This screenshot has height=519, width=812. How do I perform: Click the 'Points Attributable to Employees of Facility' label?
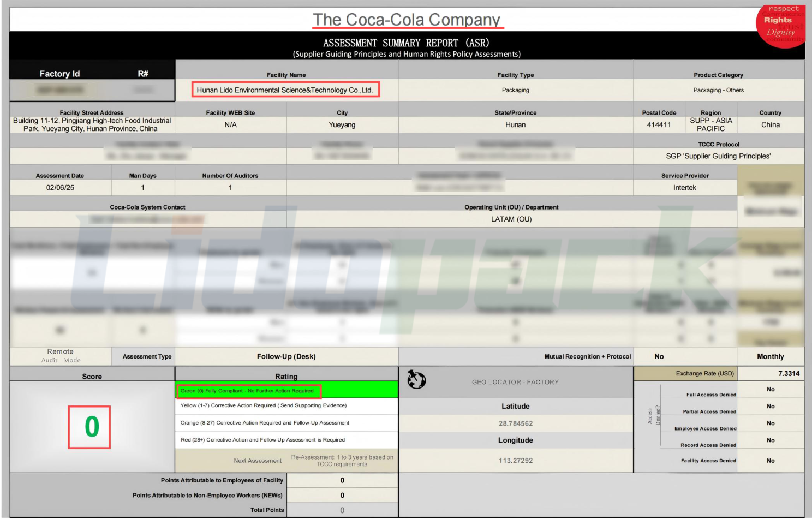(222, 480)
